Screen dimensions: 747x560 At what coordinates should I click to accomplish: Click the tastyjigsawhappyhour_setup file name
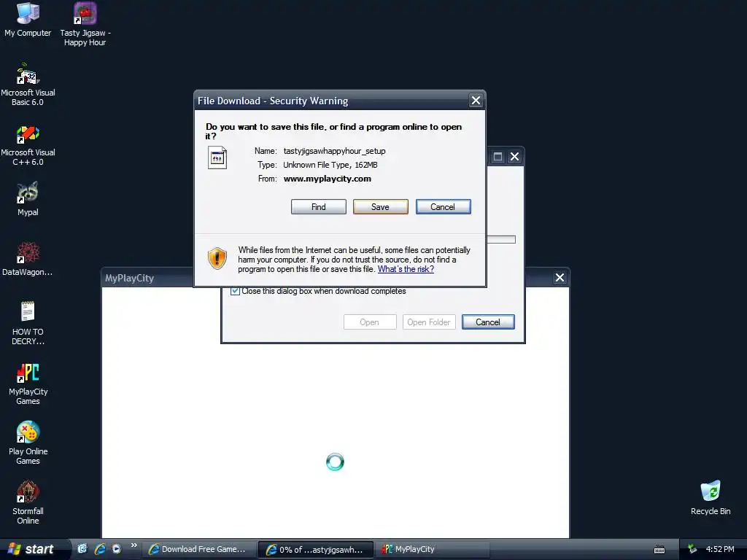point(334,151)
